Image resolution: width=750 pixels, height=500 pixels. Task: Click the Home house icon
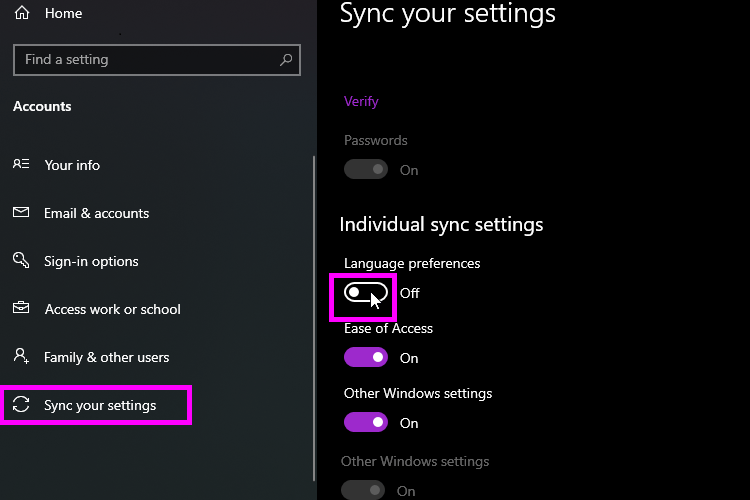22,12
